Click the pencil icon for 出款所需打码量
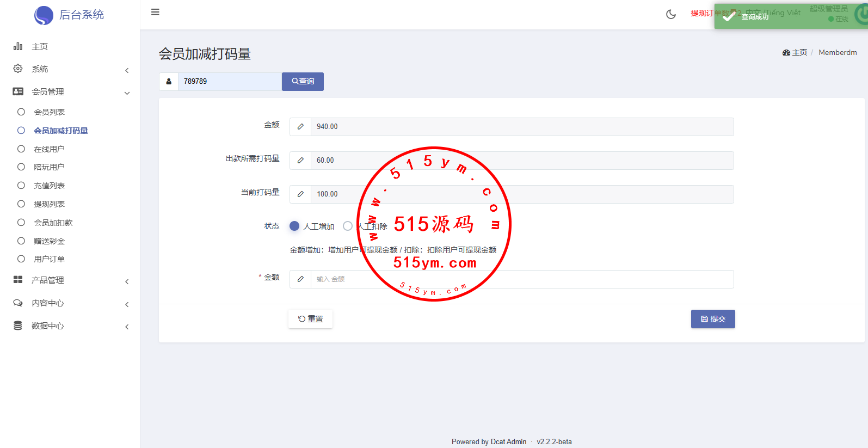This screenshot has height=448, width=868. click(300, 161)
